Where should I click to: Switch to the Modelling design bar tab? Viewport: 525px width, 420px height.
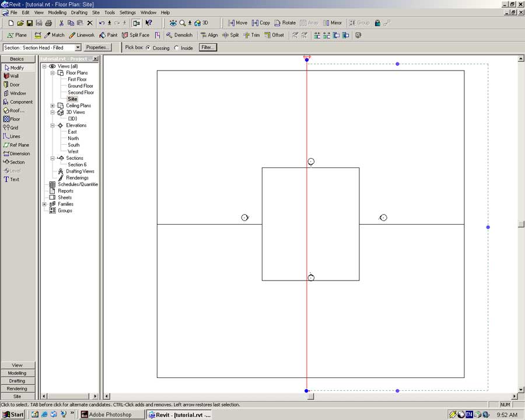tap(17, 373)
